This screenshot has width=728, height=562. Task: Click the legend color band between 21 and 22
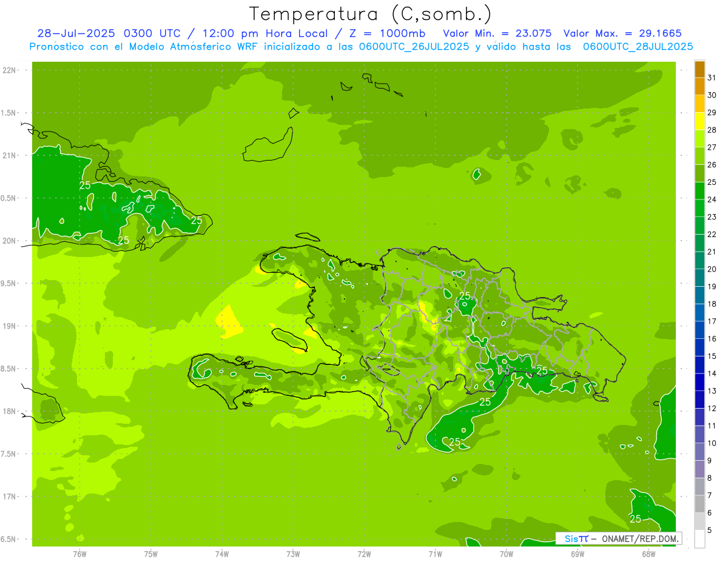tap(699, 243)
